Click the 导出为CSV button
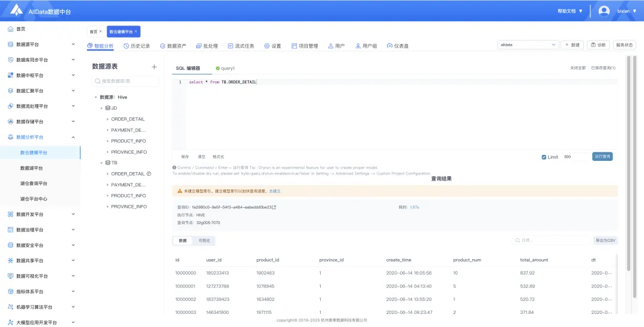The width and height of the screenshot is (644, 327). click(x=605, y=241)
